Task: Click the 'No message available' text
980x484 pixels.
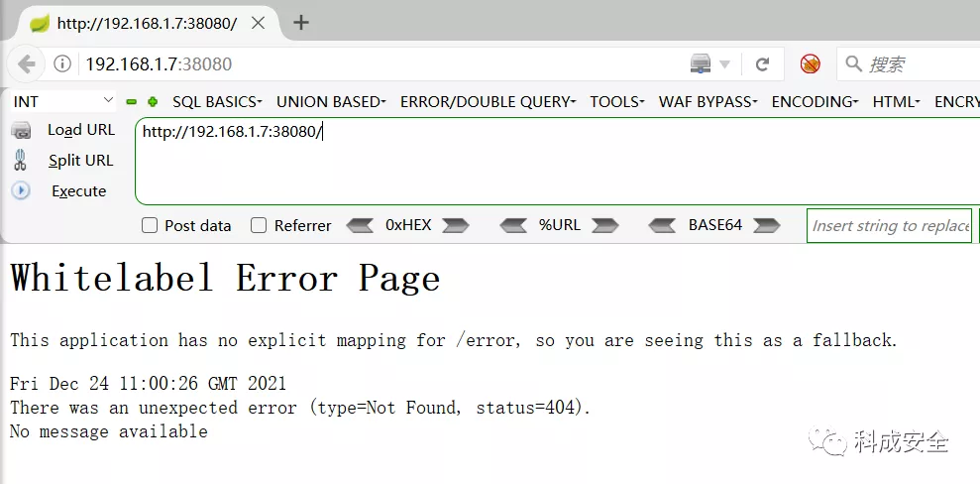Action: coord(109,431)
